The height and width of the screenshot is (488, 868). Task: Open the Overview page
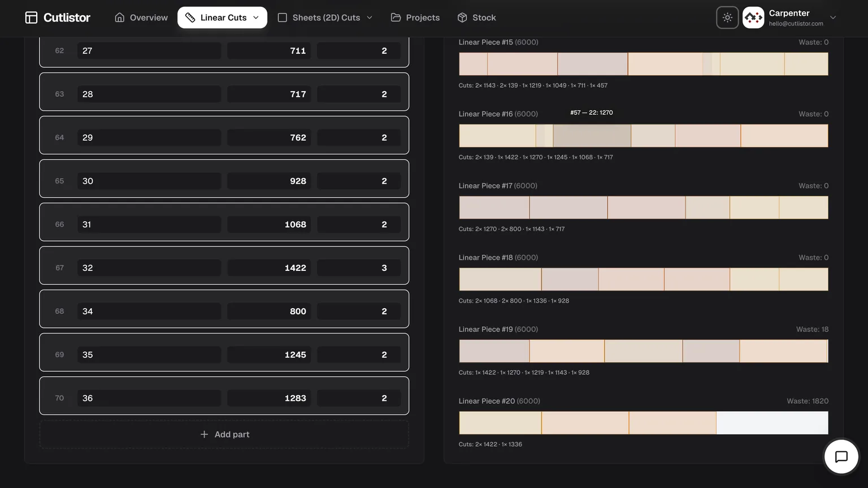pyautogui.click(x=141, y=18)
